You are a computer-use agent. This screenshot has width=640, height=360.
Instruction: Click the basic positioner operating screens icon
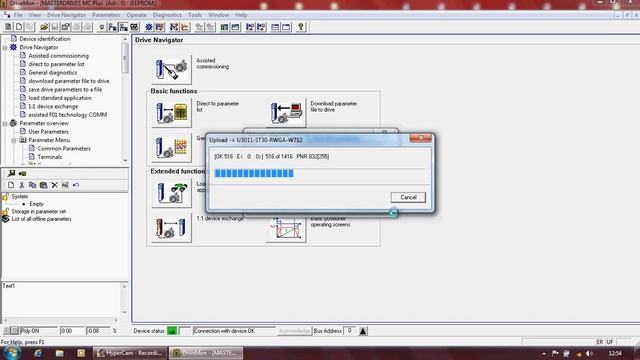(286, 229)
